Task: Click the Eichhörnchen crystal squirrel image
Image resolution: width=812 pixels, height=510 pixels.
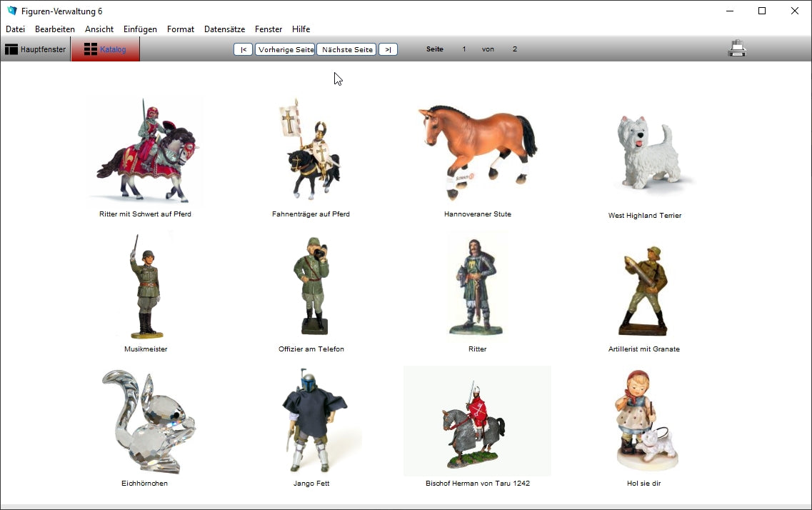Action: 145,421
